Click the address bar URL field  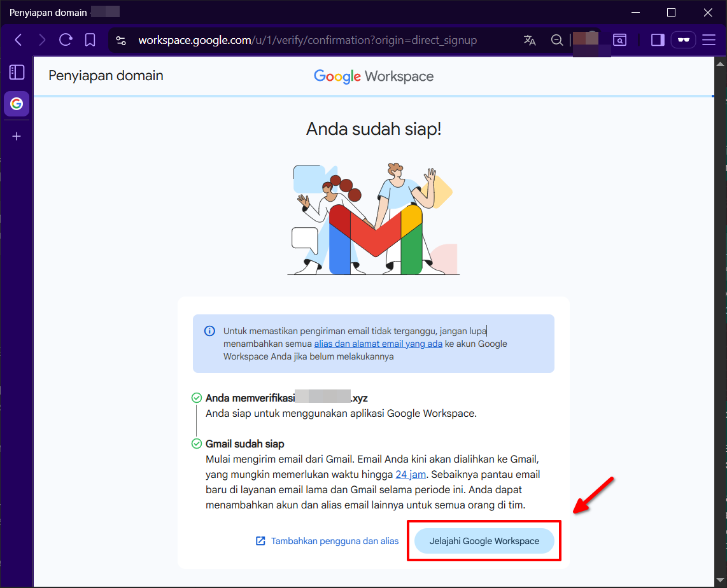308,40
